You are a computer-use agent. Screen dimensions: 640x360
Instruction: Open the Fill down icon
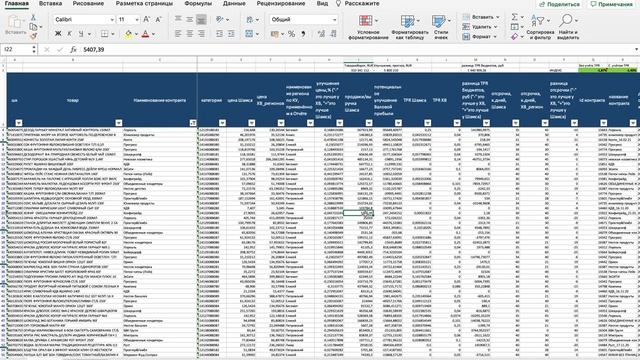(515, 27)
